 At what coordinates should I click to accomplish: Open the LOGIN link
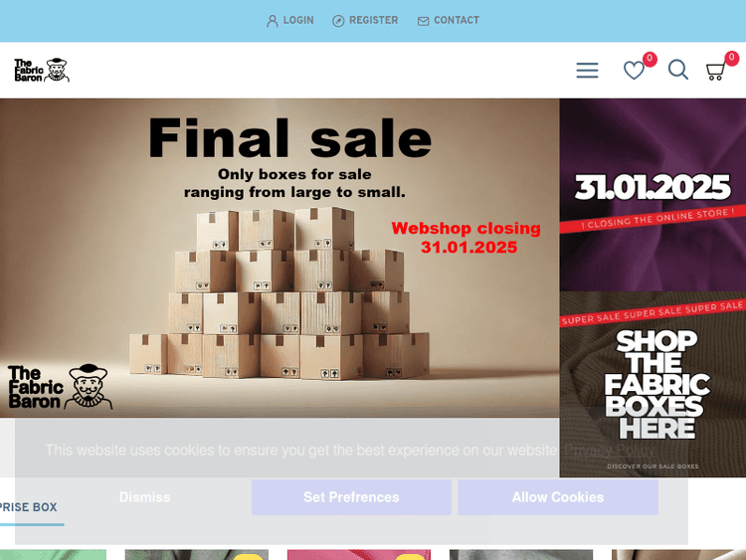click(298, 21)
